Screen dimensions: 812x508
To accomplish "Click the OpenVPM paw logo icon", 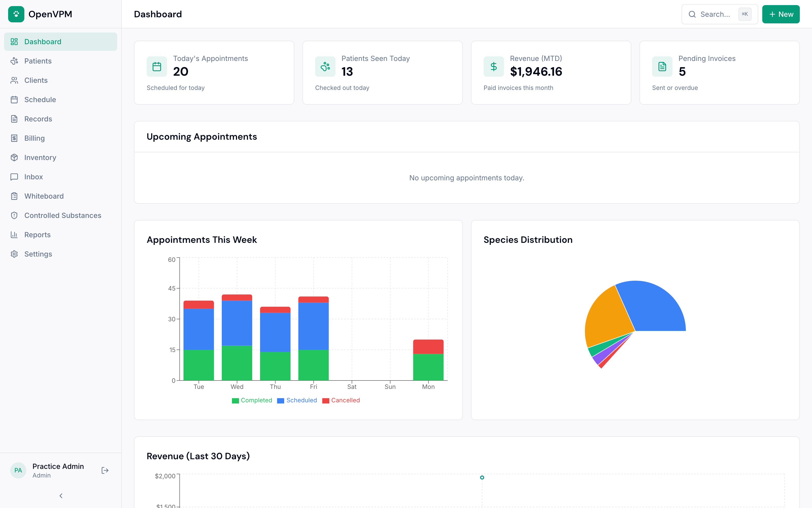I will [16, 14].
